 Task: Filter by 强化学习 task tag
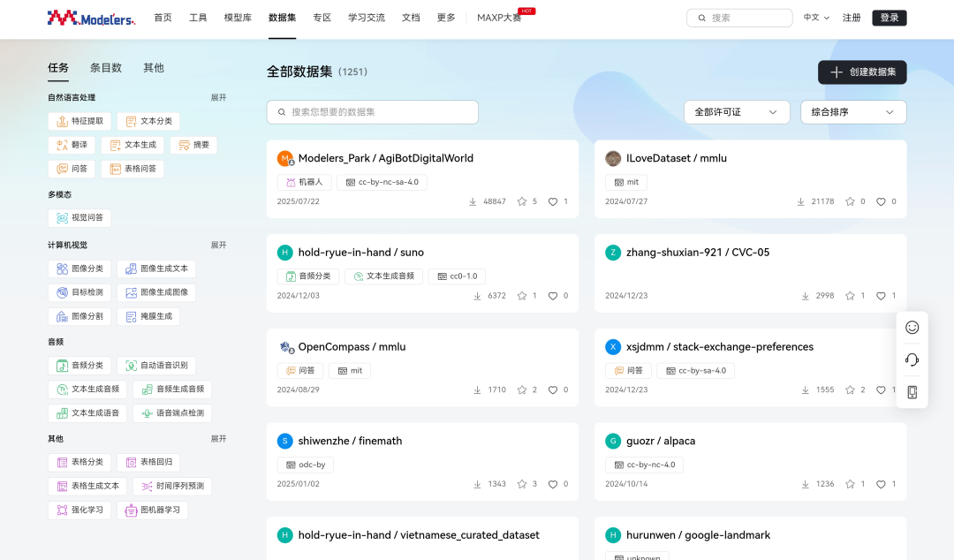[x=79, y=510]
